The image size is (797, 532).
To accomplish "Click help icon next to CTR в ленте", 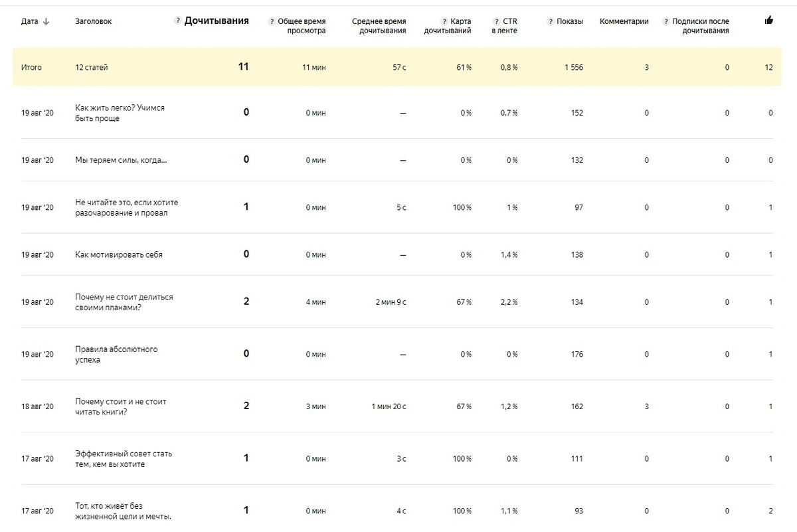I will pos(496,21).
